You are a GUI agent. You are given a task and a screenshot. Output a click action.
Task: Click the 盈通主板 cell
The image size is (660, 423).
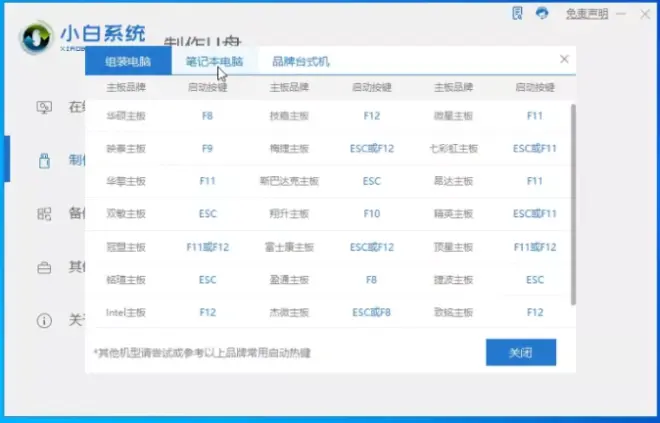tap(289, 280)
